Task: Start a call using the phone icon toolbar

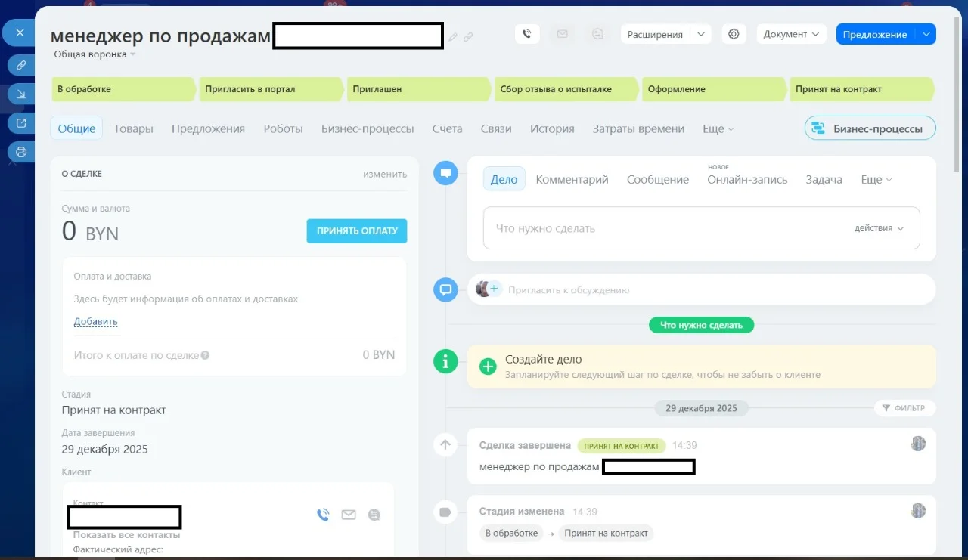Action: [527, 33]
